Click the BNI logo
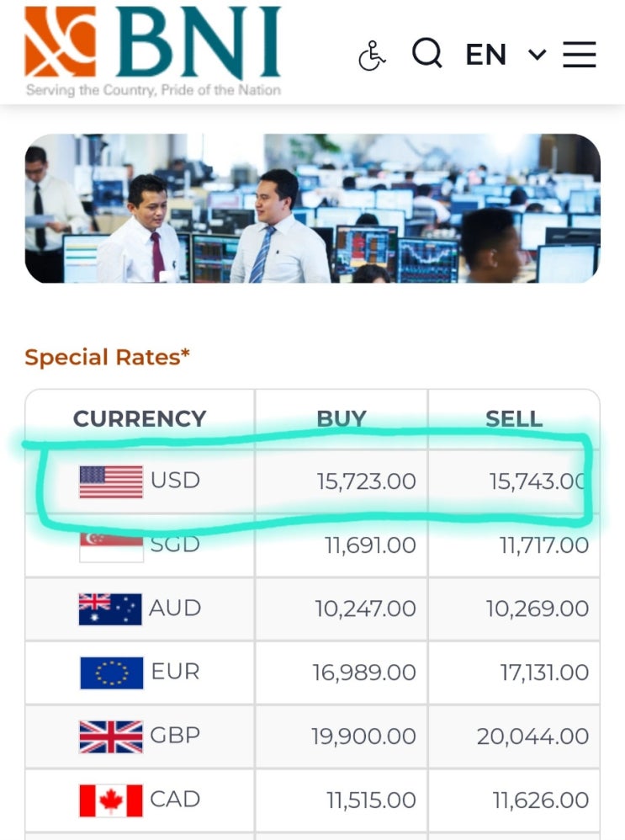The height and width of the screenshot is (840, 625). pos(152,51)
